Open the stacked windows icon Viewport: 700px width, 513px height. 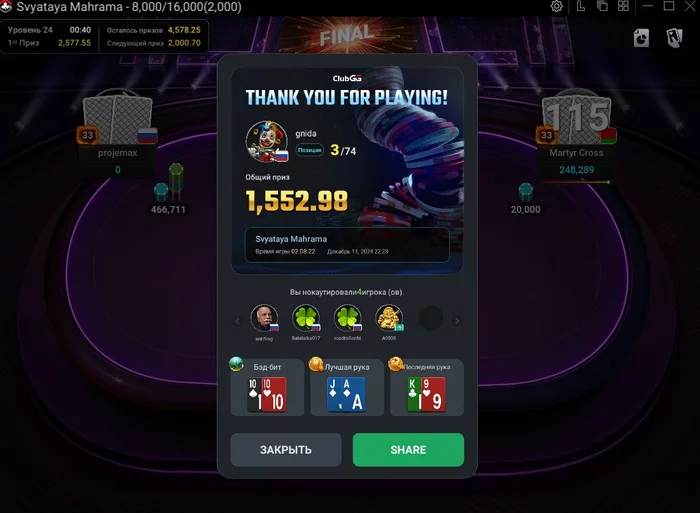(x=602, y=6)
